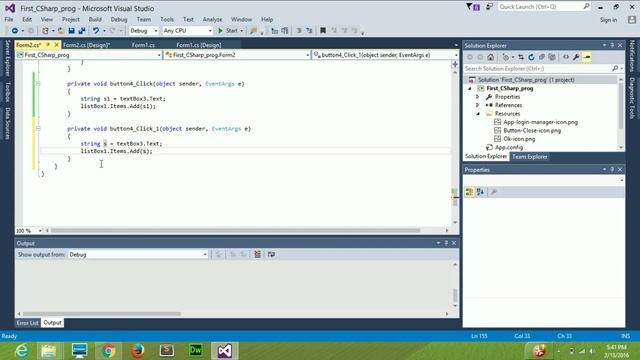Image resolution: width=640 pixels, height=360 pixels.
Task: Toggle Show All Files in Solution Explorer
Action: pyautogui.click(x=552, y=57)
